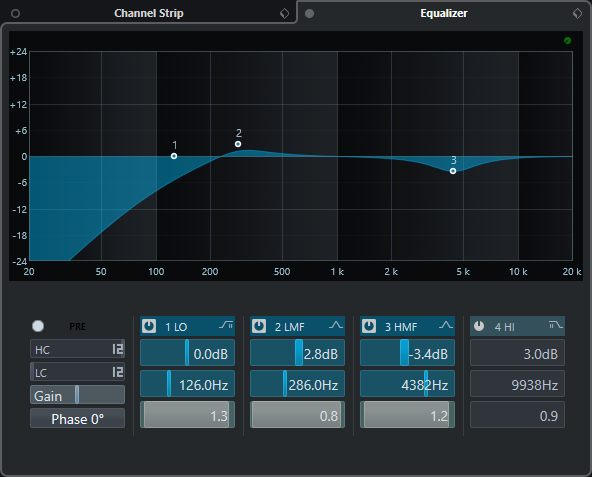592x477 pixels.
Task: Enable band 4 HI power button
Action: (479, 326)
